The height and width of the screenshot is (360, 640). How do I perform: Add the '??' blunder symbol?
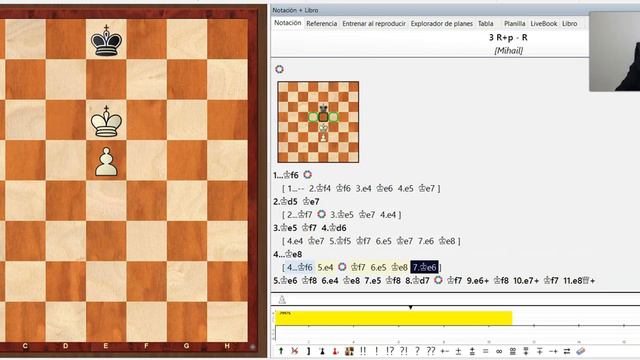point(431,351)
